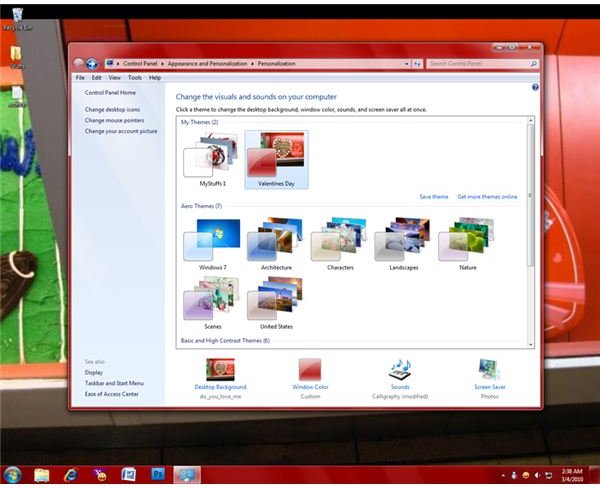Choose the Scenes theme
Viewport: 600px width, 489px height.
212,303
